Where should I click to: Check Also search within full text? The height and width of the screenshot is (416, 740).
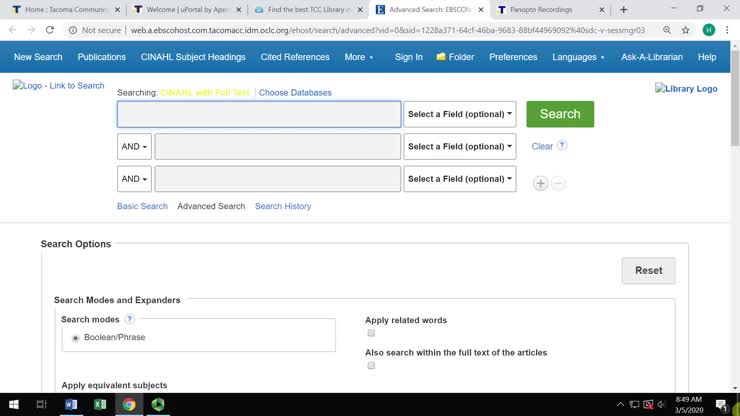371,365
